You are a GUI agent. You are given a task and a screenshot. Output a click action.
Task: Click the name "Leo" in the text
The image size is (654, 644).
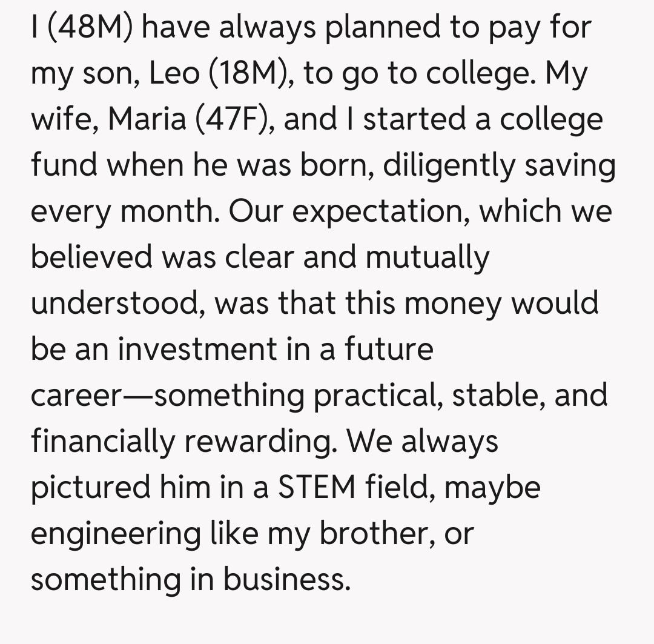pos(173,74)
